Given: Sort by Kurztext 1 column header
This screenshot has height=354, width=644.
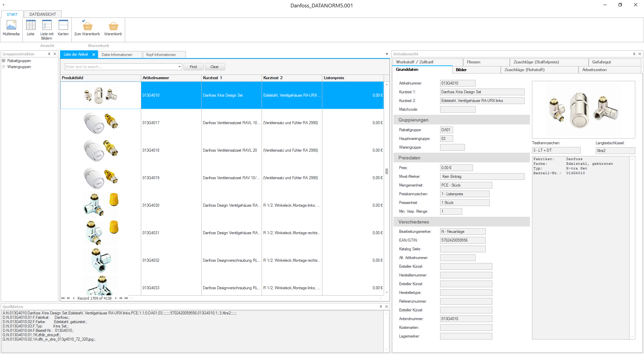Looking at the screenshot, I should [x=231, y=78].
